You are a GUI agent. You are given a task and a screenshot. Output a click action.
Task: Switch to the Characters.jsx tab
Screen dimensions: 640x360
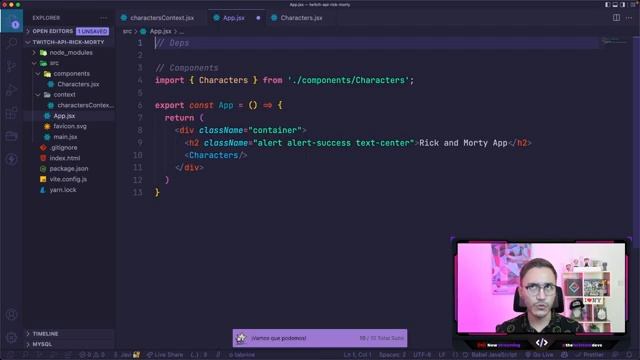pos(301,18)
